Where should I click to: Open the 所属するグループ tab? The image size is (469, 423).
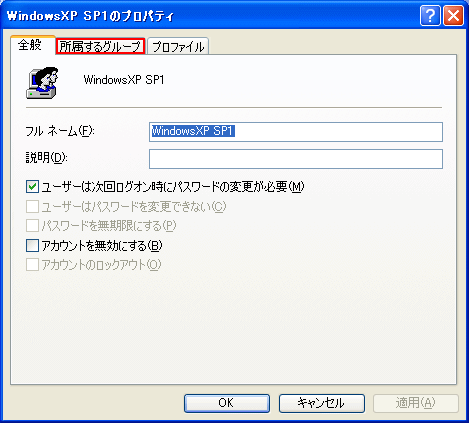coord(100,46)
